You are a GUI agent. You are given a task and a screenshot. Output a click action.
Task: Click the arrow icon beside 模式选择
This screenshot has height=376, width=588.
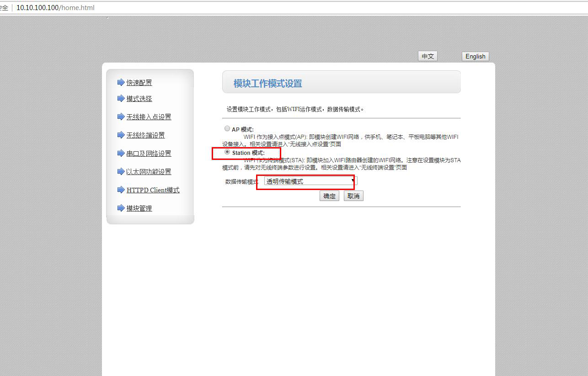[x=121, y=98]
